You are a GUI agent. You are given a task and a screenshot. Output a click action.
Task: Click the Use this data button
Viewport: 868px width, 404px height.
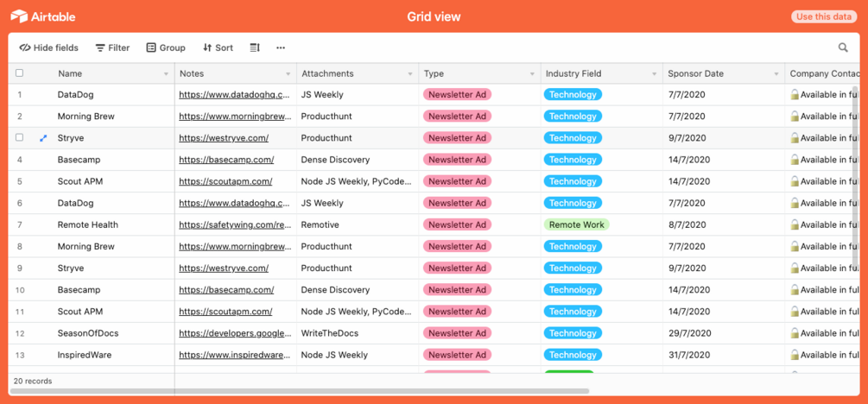pyautogui.click(x=824, y=16)
